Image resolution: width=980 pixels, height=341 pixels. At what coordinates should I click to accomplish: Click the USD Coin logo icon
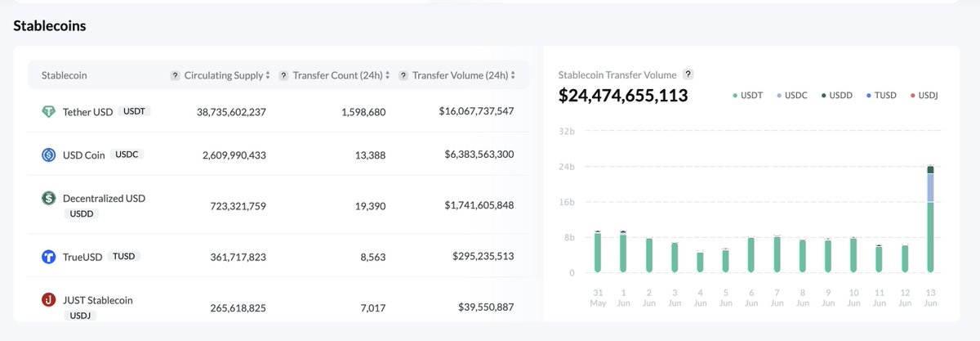(x=49, y=155)
